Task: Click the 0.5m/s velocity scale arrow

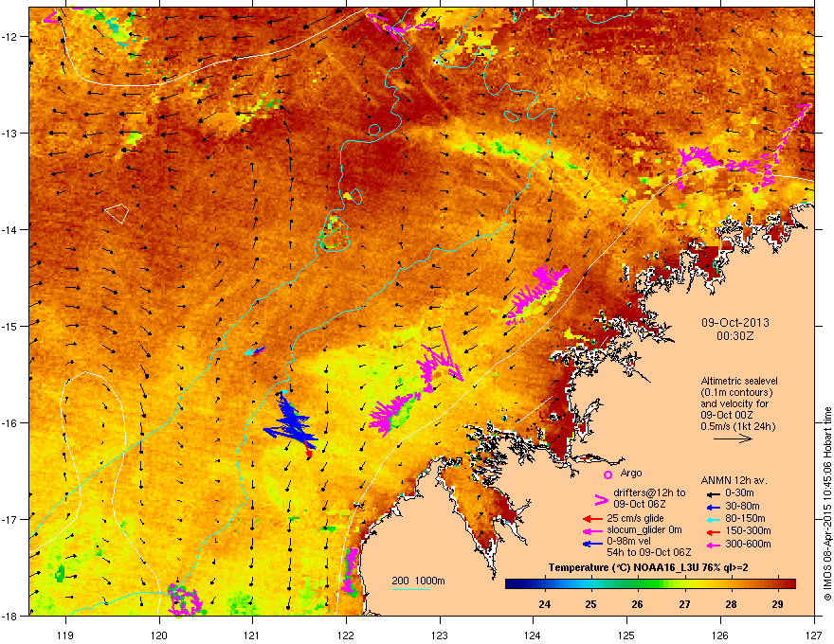Action: click(733, 438)
